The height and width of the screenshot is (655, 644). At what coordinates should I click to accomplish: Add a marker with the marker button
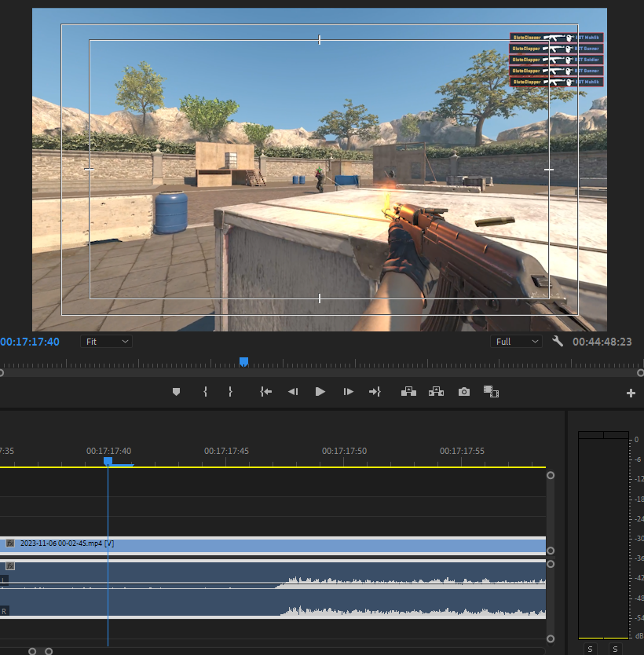point(176,392)
